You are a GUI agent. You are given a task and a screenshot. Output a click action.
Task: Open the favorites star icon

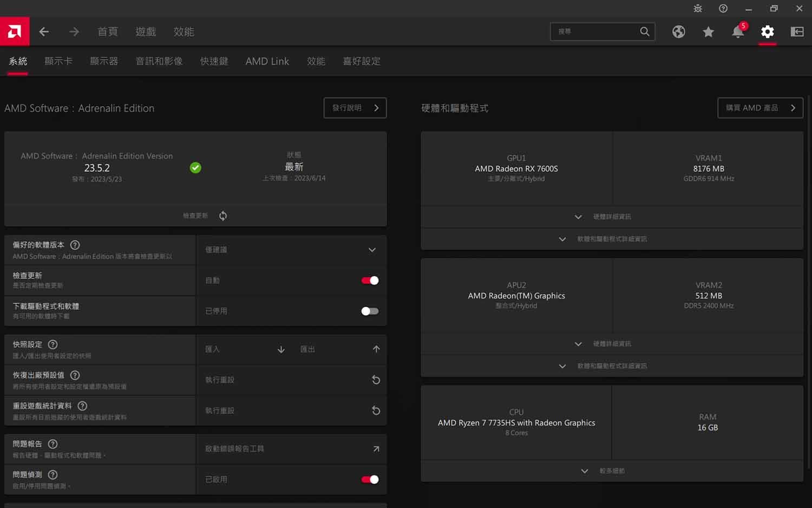pyautogui.click(x=708, y=32)
